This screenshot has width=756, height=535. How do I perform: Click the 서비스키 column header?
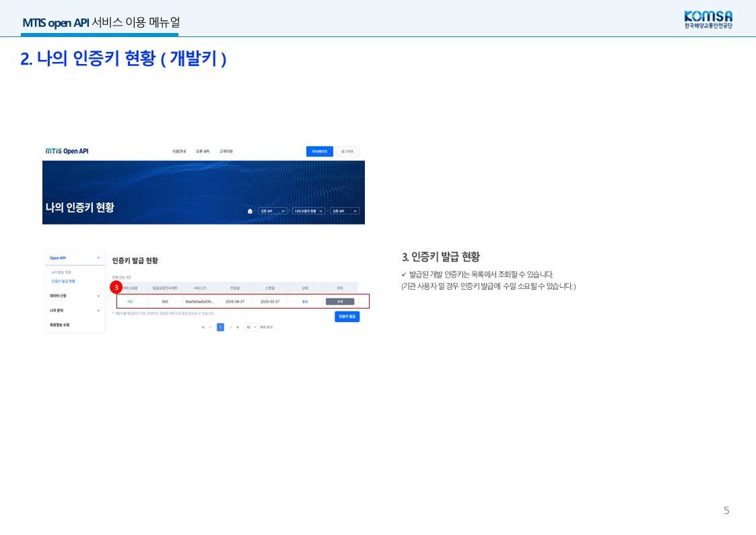click(x=200, y=288)
